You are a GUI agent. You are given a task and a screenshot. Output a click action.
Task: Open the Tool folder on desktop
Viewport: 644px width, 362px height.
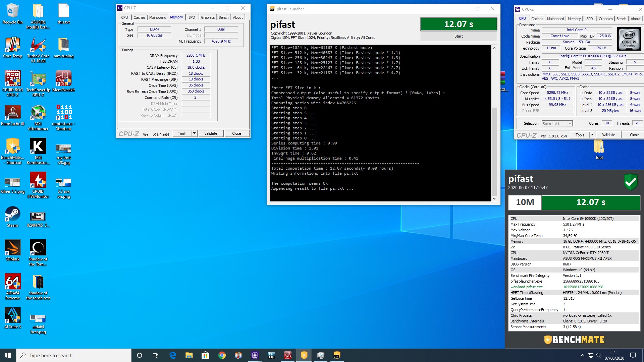tap(599, 150)
